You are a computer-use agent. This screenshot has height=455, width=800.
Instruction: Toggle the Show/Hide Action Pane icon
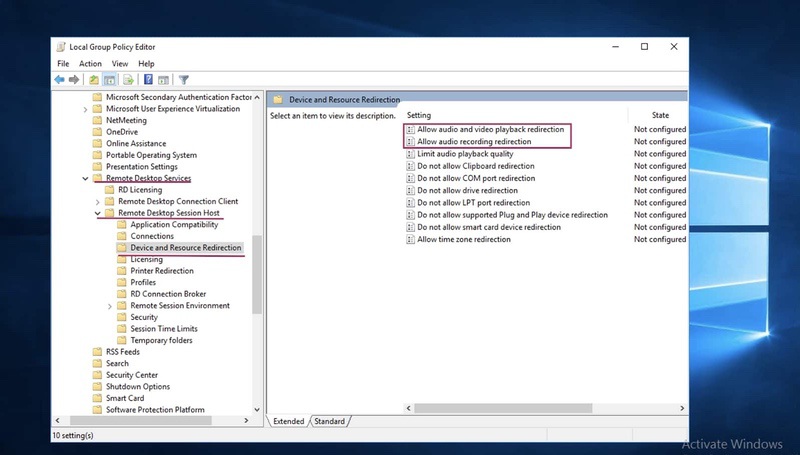[x=163, y=80]
